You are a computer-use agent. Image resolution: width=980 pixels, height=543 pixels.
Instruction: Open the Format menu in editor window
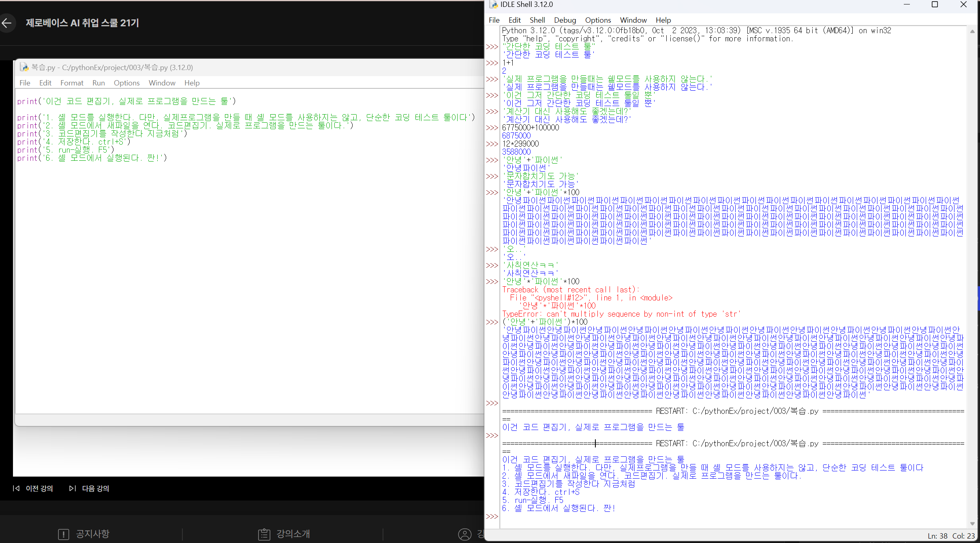[72, 83]
